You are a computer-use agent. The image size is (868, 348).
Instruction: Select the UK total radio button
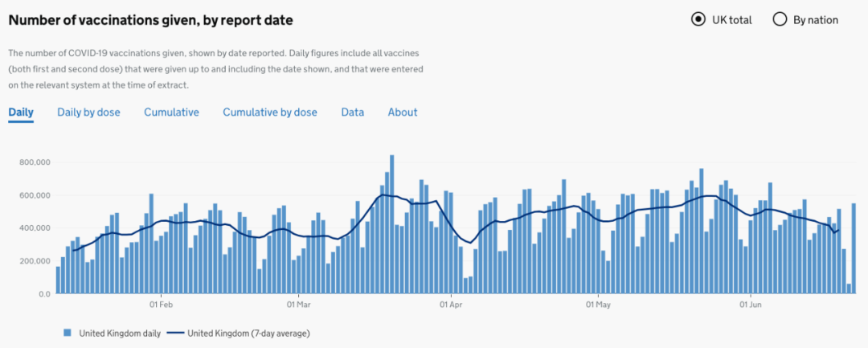pyautogui.click(x=698, y=20)
